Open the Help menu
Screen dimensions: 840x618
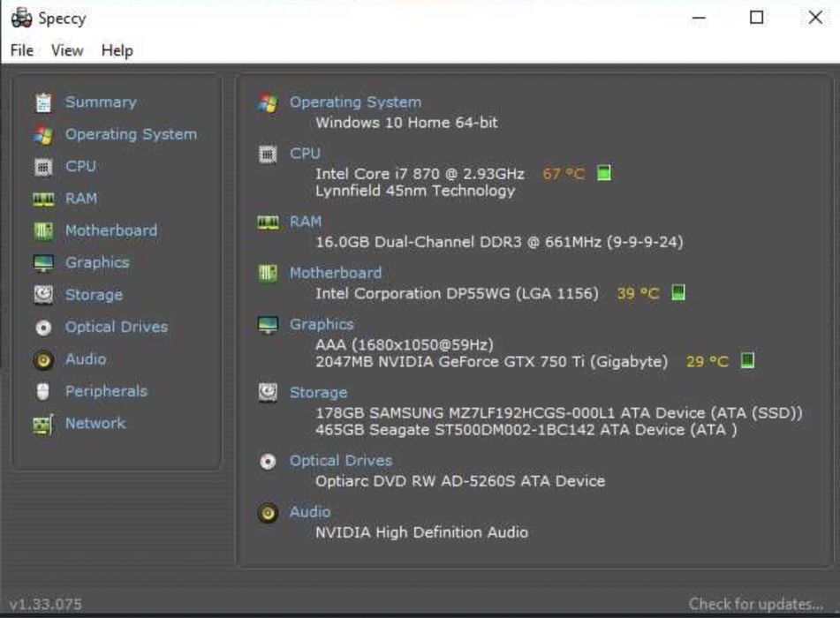[x=117, y=50]
